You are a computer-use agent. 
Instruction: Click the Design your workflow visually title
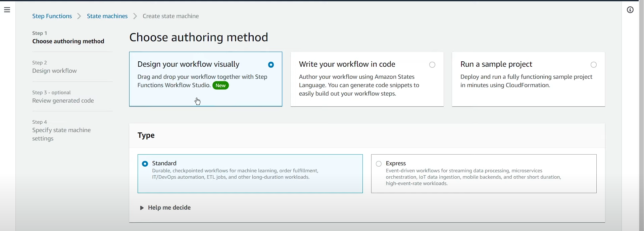188,64
